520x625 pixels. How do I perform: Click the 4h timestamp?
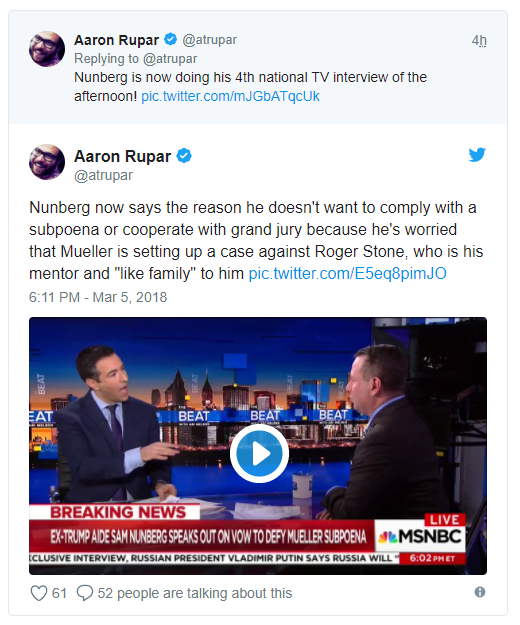479,40
